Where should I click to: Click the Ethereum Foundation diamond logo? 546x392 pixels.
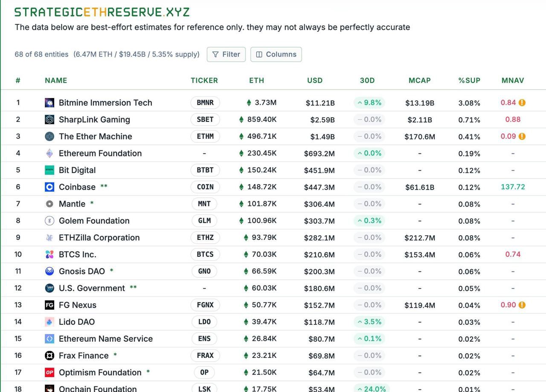(x=49, y=153)
